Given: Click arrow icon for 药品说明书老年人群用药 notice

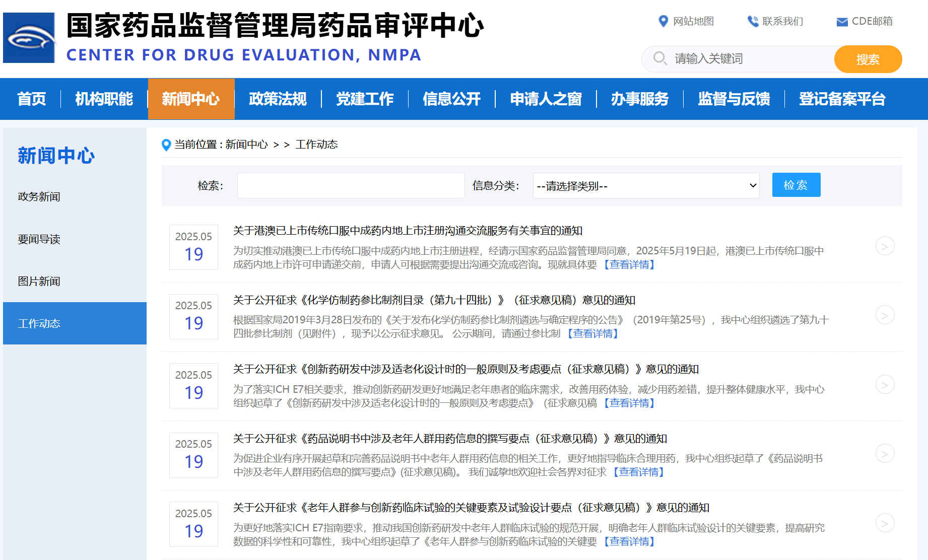Looking at the screenshot, I should pyautogui.click(x=885, y=454).
